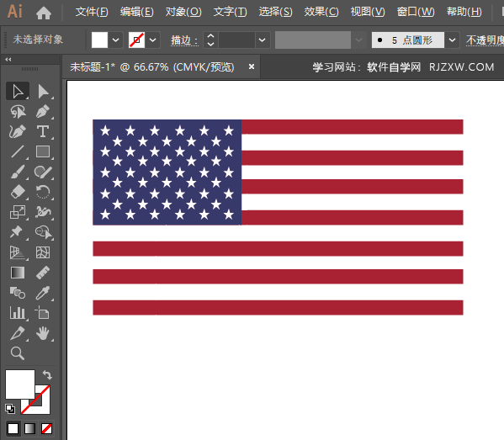Viewport: 504px width, 440px height.
Task: Open the 编辑(E) menu
Action: 137,13
